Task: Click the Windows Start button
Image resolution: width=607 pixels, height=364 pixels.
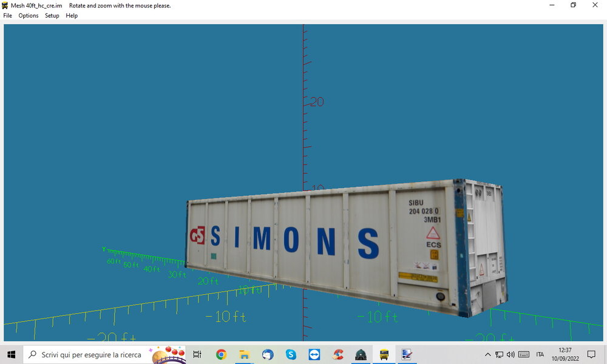Action: pyautogui.click(x=11, y=354)
